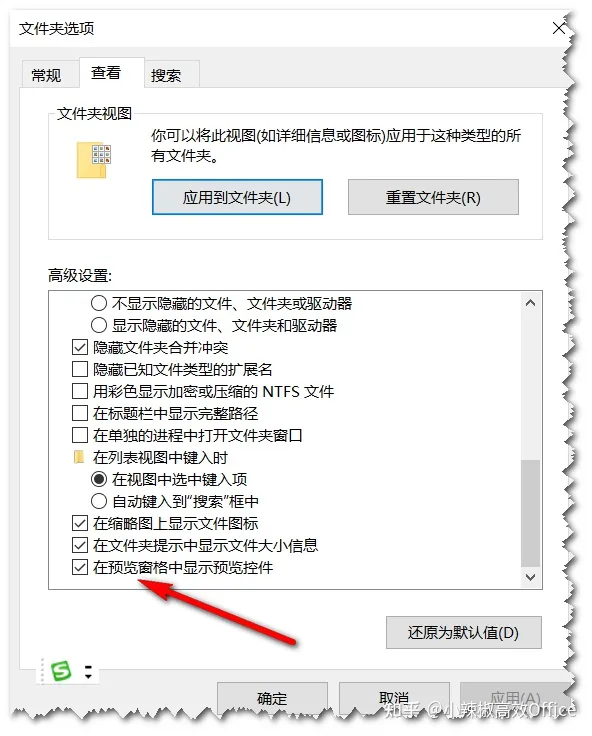
Task: Close the 文件夹选项 dialog
Action: pyautogui.click(x=559, y=28)
